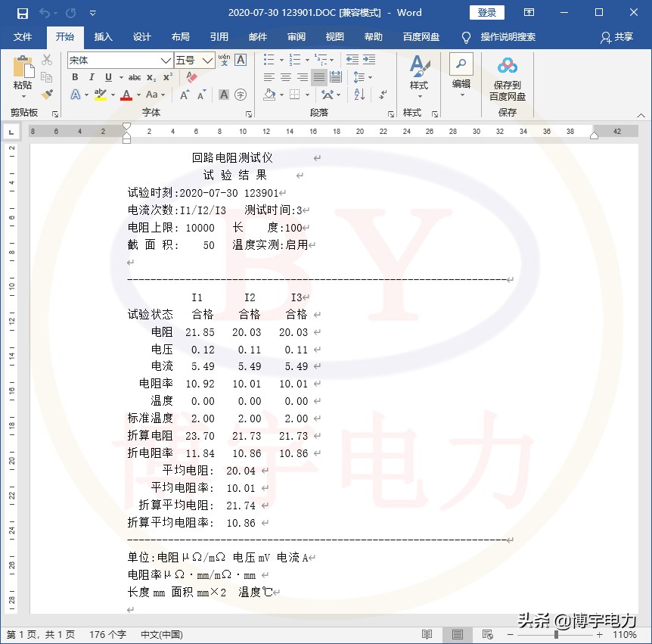Click the Save icon in quick access toolbar

23,13
